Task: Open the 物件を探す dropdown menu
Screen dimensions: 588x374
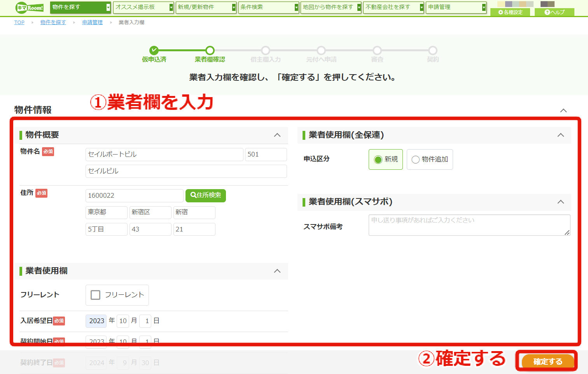Action: click(x=80, y=7)
